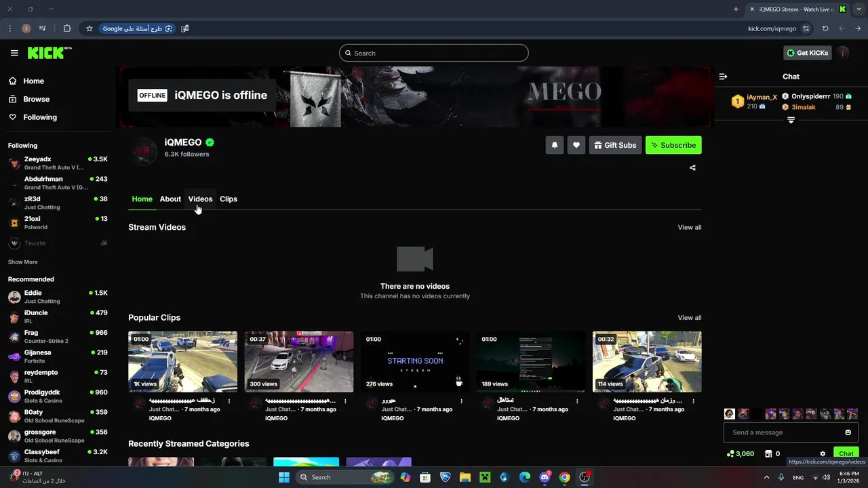Click the Gift Subs button
Image resolution: width=868 pixels, height=488 pixels.
(x=615, y=145)
